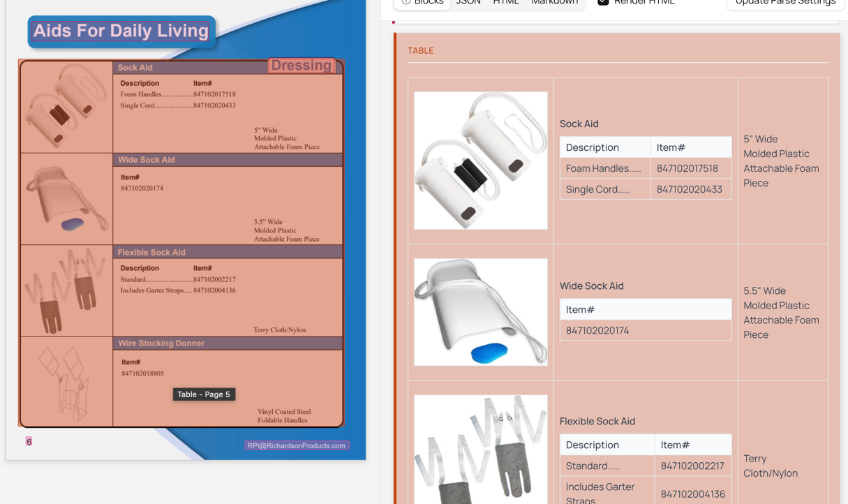
Task: Toggle the Render HTML checkbox
Action: point(603,2)
